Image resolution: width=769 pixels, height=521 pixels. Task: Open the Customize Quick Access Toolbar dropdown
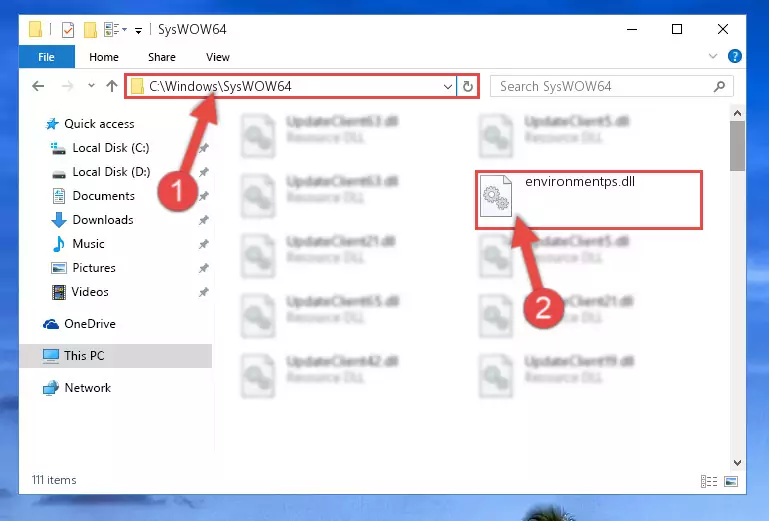[139, 30]
